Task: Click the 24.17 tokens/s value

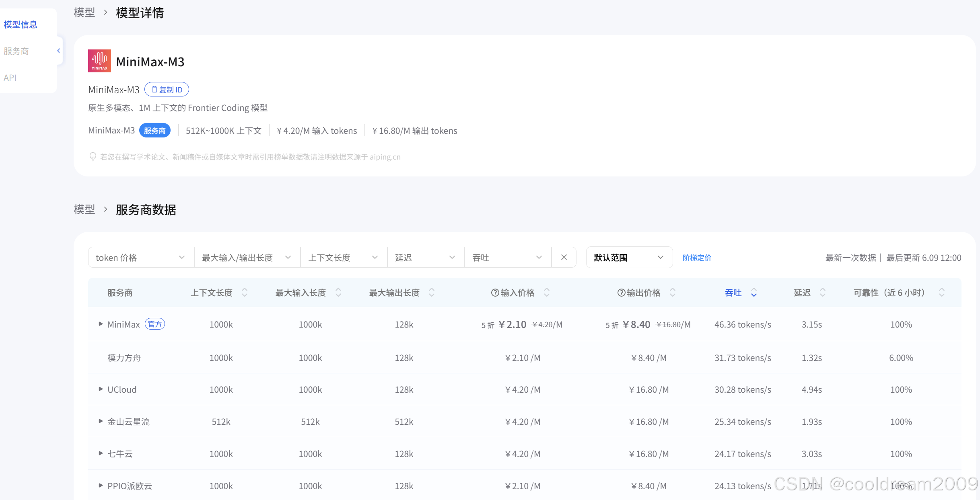Action: point(743,454)
